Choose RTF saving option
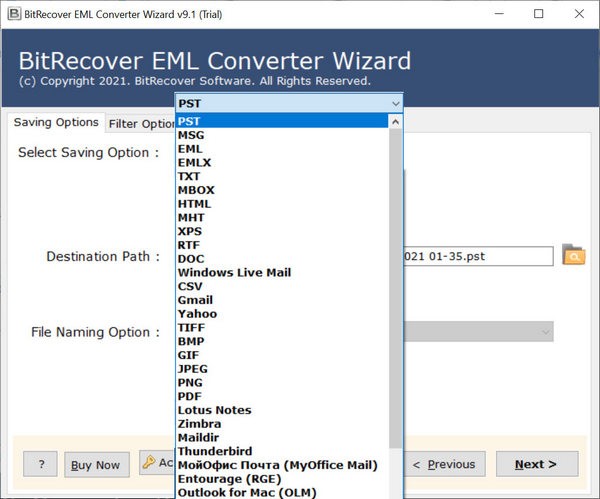The image size is (600, 499). tap(282, 245)
